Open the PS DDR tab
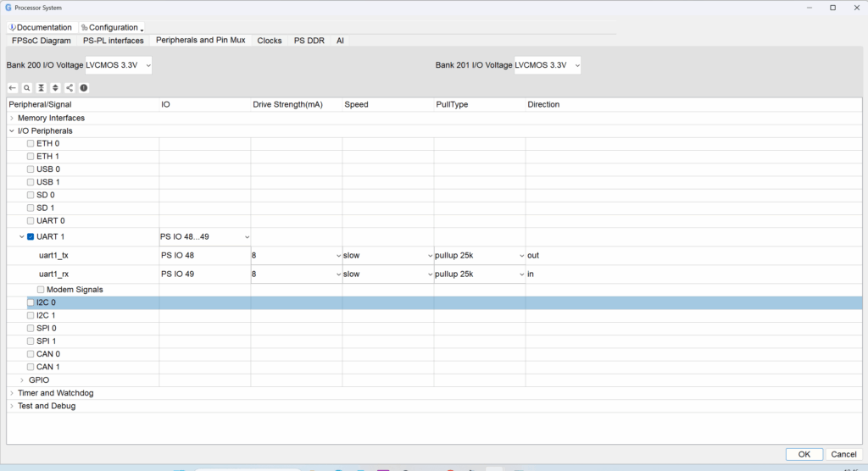The width and height of the screenshot is (868, 471). coord(309,41)
